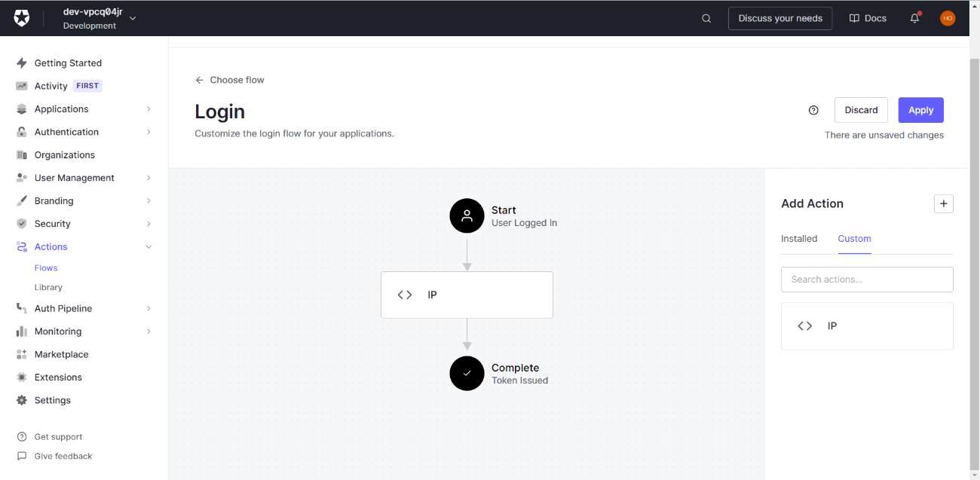This screenshot has width=980, height=480.
Task: Click the Auth0 logo icon
Action: 22,19
